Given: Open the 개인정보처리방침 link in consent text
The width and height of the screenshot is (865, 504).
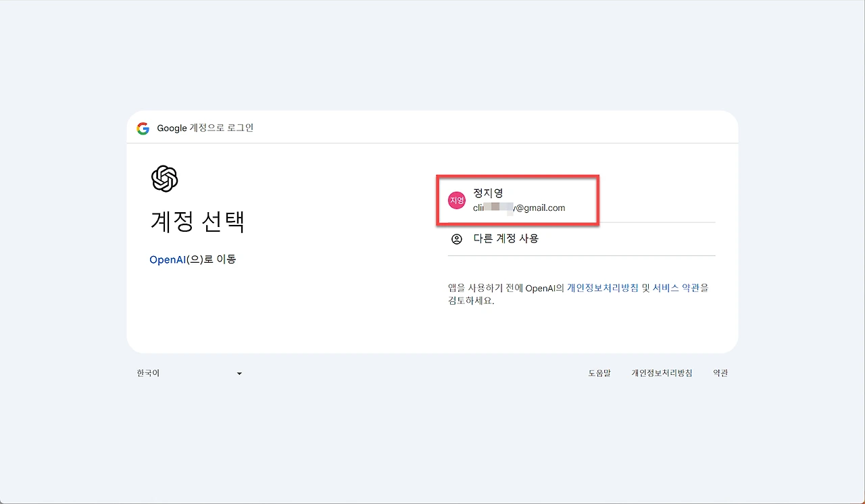Looking at the screenshot, I should [602, 288].
